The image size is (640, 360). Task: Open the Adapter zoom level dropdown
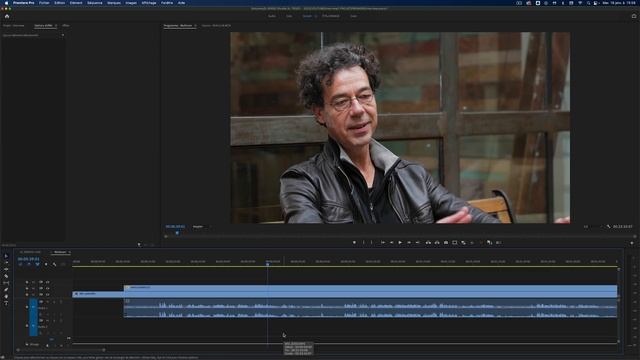click(x=200, y=227)
